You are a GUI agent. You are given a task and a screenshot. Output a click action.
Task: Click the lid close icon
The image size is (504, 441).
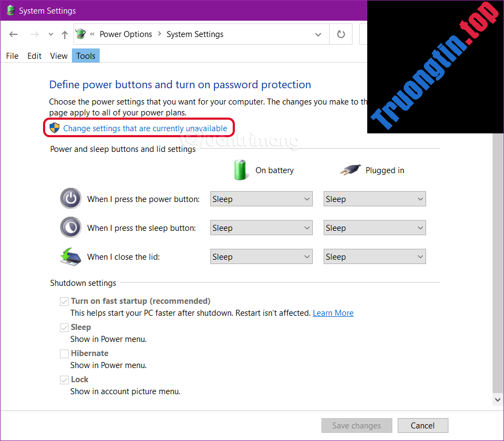coord(70,256)
